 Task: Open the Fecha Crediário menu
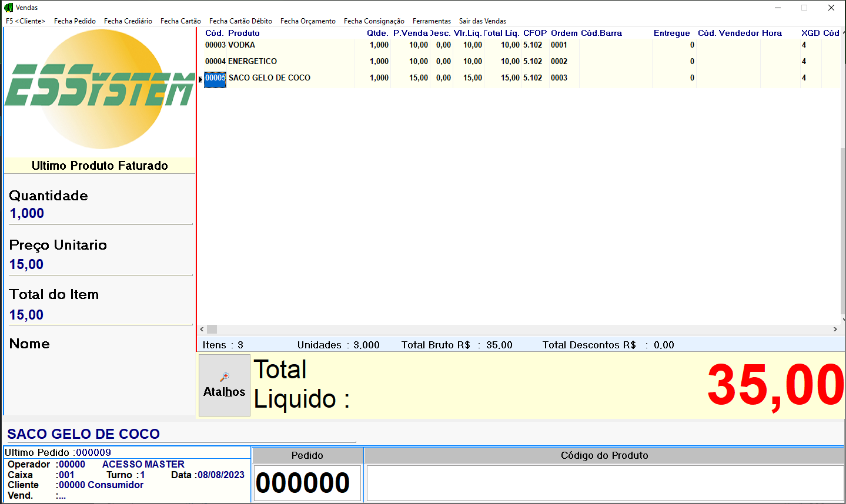128,21
